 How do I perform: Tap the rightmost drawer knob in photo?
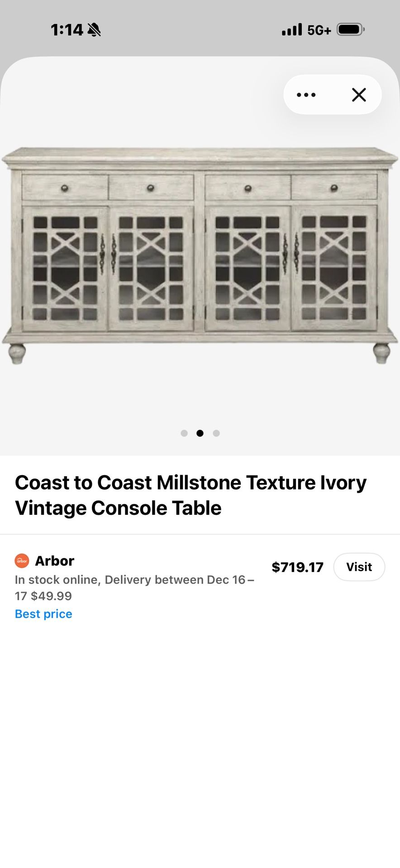pos(334,188)
